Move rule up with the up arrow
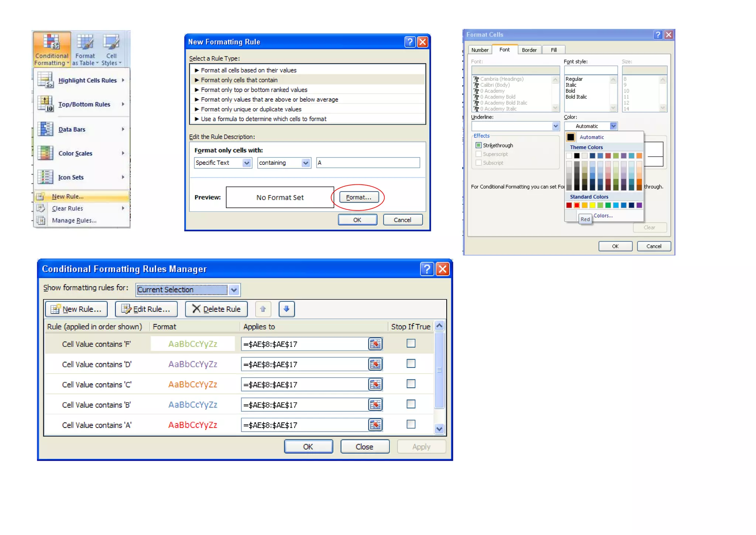The image size is (756, 535). (263, 309)
